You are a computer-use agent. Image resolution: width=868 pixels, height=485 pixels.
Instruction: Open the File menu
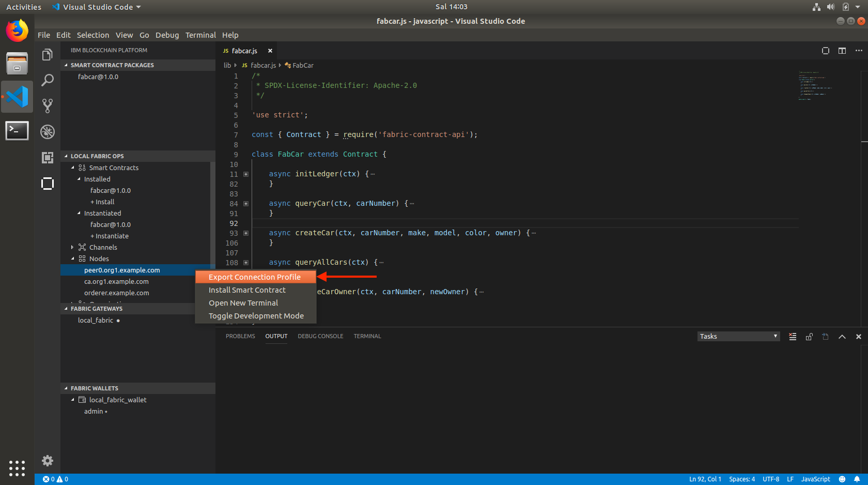44,35
